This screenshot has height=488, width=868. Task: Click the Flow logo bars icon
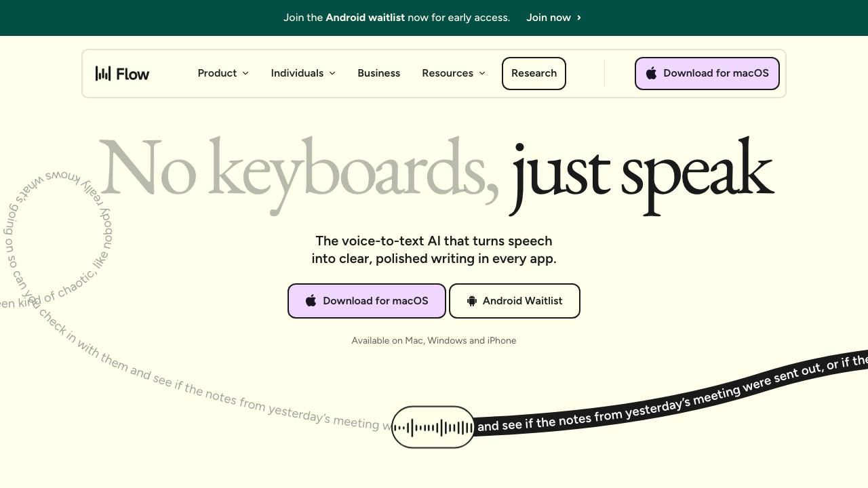[103, 73]
